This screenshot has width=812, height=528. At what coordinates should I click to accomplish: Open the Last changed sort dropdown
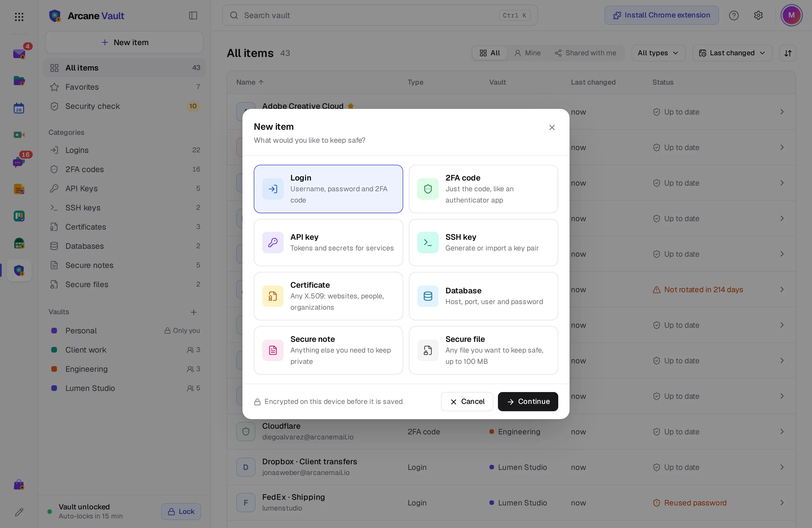coord(732,53)
